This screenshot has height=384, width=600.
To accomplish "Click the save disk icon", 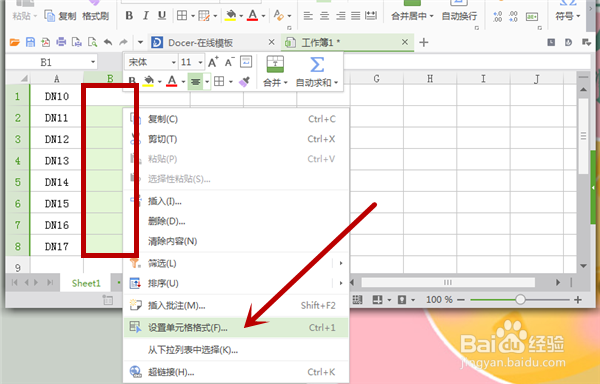I will pyautogui.click(x=30, y=42).
